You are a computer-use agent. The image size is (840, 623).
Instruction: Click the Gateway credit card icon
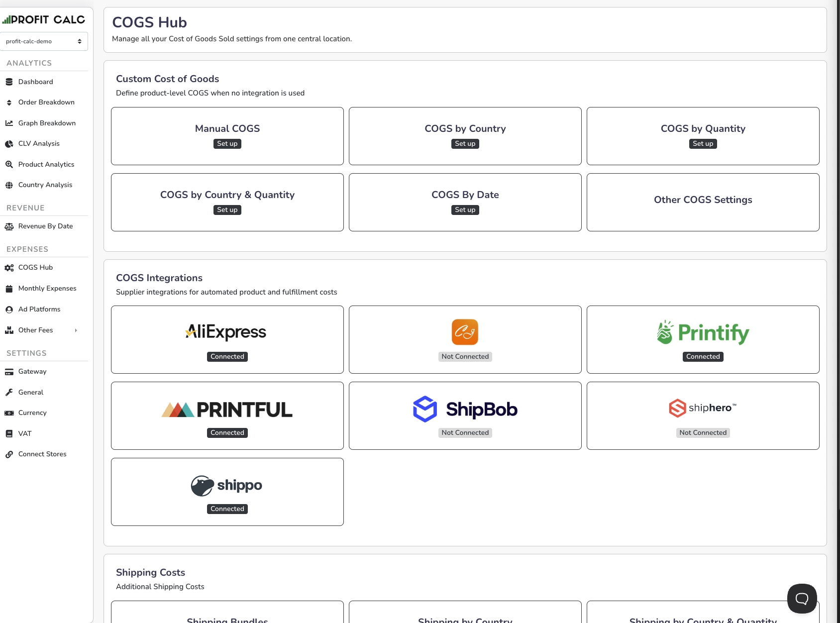[x=9, y=372]
